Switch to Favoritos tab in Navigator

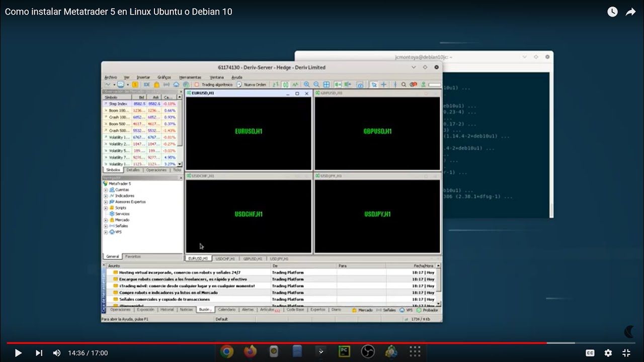(133, 256)
